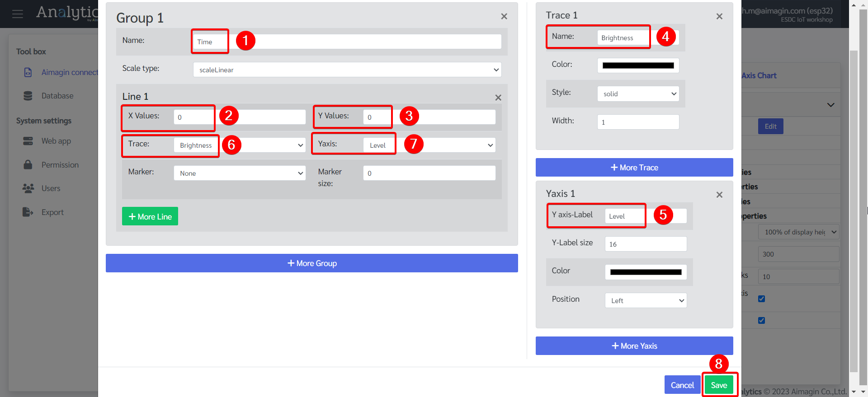
Task: Click the green More Line button
Action: 150,216
